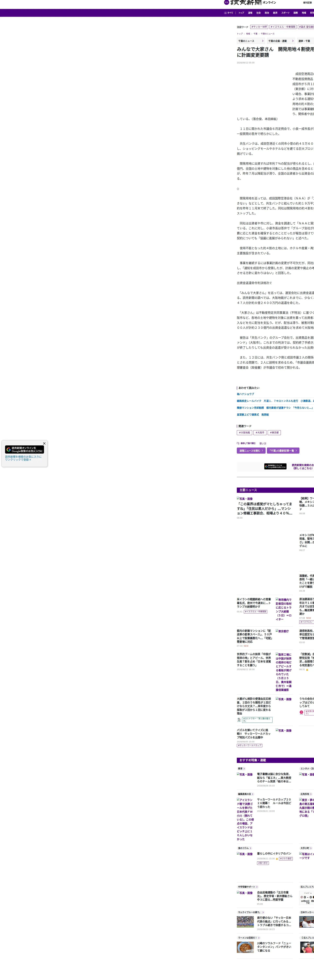Click the トップ breadcrumb link

pyautogui.click(x=240, y=34)
